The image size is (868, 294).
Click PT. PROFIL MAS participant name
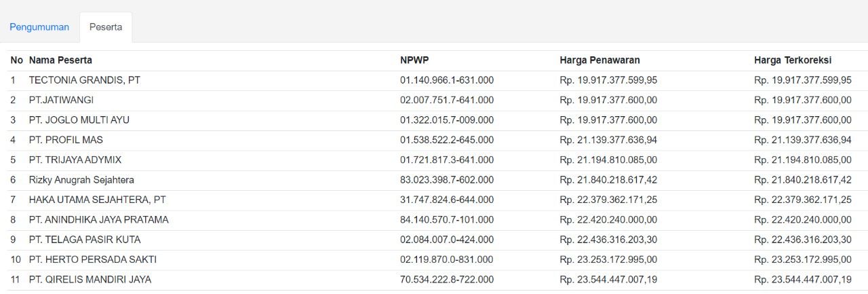pyautogui.click(x=66, y=140)
